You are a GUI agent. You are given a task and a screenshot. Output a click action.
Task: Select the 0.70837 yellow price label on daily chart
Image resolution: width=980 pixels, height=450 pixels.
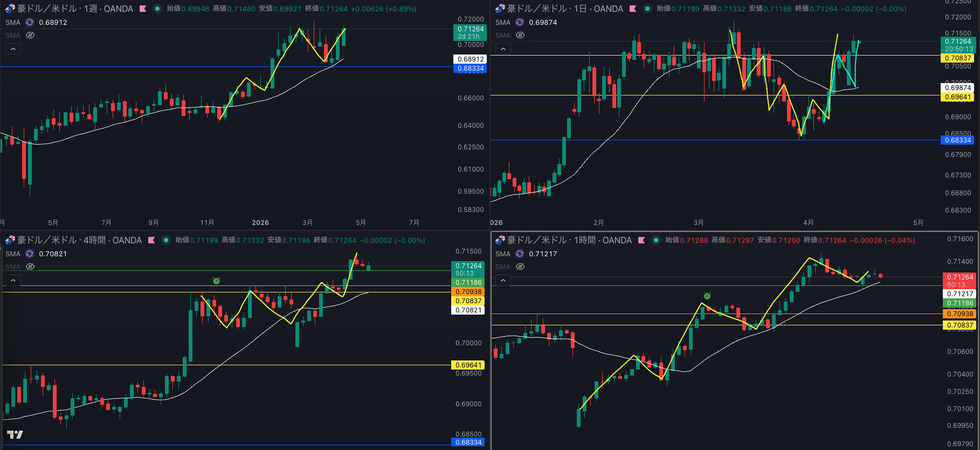pyautogui.click(x=958, y=58)
